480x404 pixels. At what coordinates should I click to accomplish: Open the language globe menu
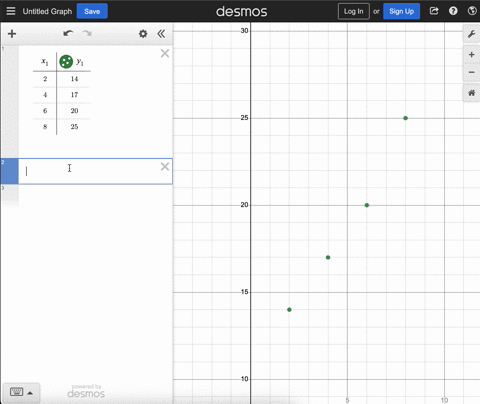coord(472,11)
